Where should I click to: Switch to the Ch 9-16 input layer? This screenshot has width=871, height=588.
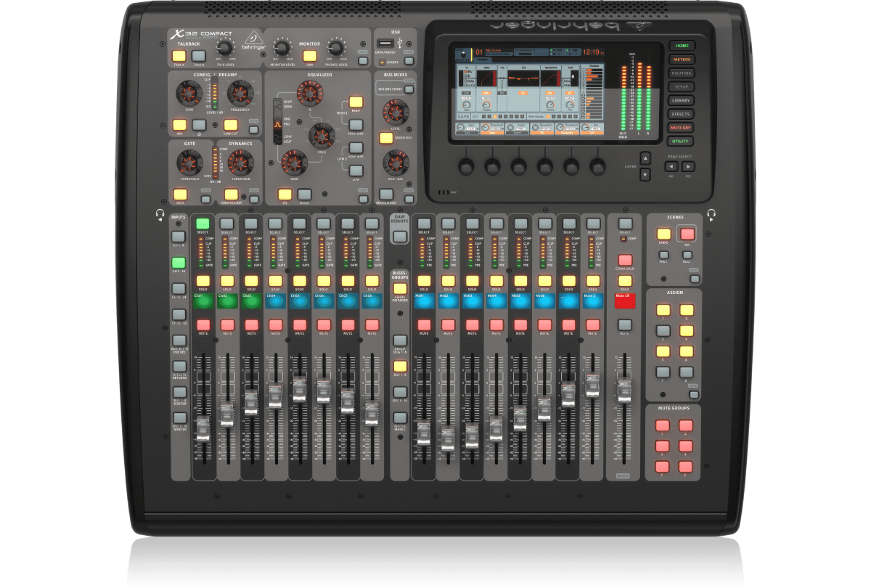179,263
